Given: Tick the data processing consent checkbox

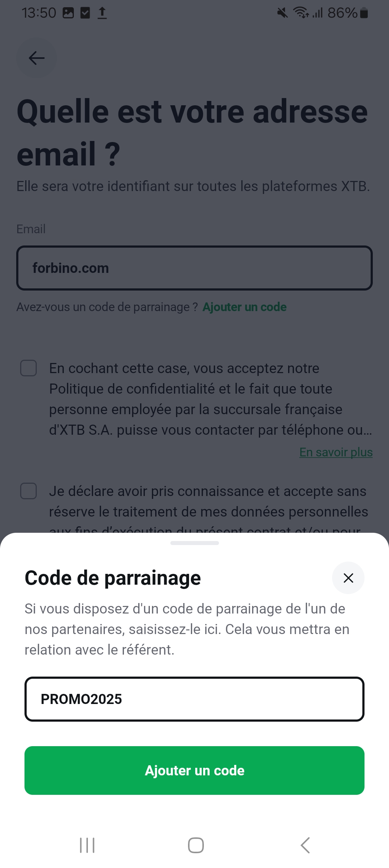Looking at the screenshot, I should coord(28,491).
